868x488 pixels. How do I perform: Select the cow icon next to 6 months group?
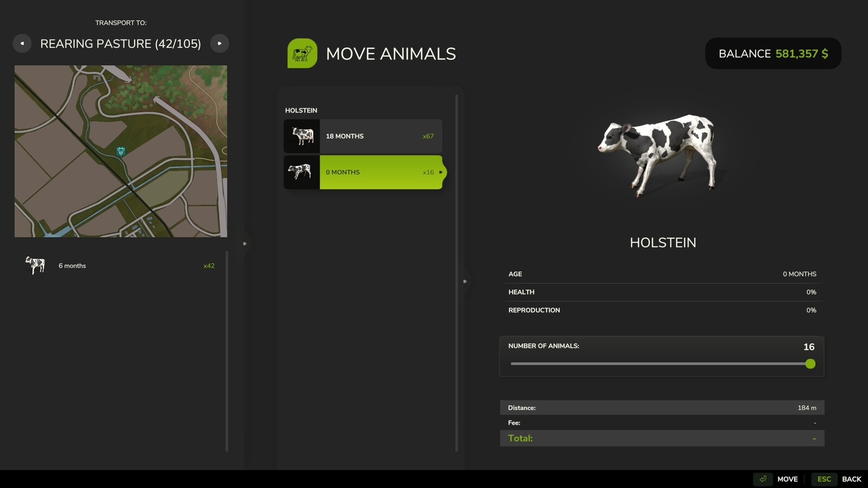[x=35, y=265]
